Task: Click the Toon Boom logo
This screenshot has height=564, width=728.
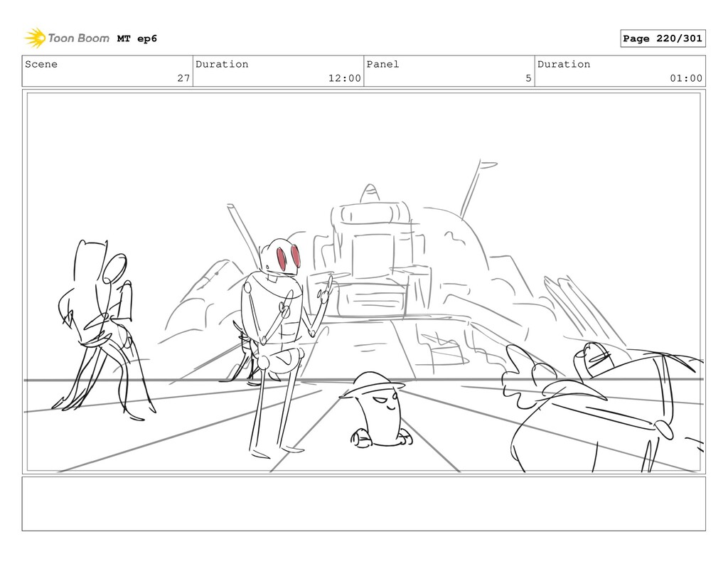Action: 67,38
